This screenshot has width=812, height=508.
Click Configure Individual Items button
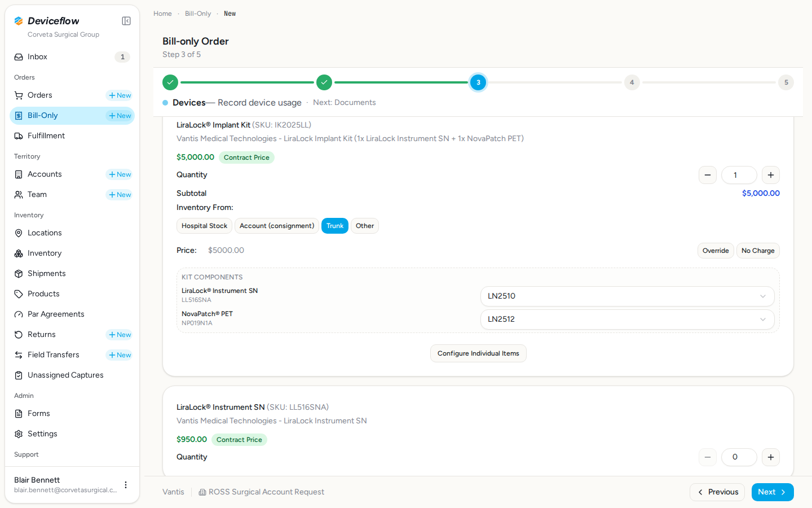[478, 353]
